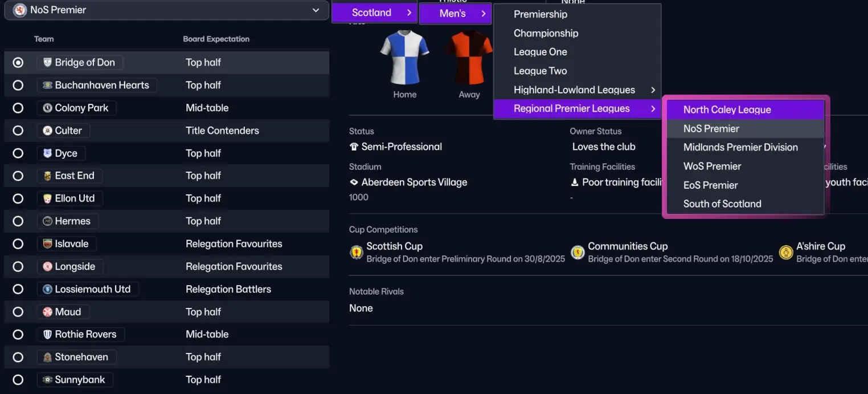This screenshot has height=394, width=868.
Task: Open the Lossiemouth Utd team name link
Action: (x=92, y=289)
